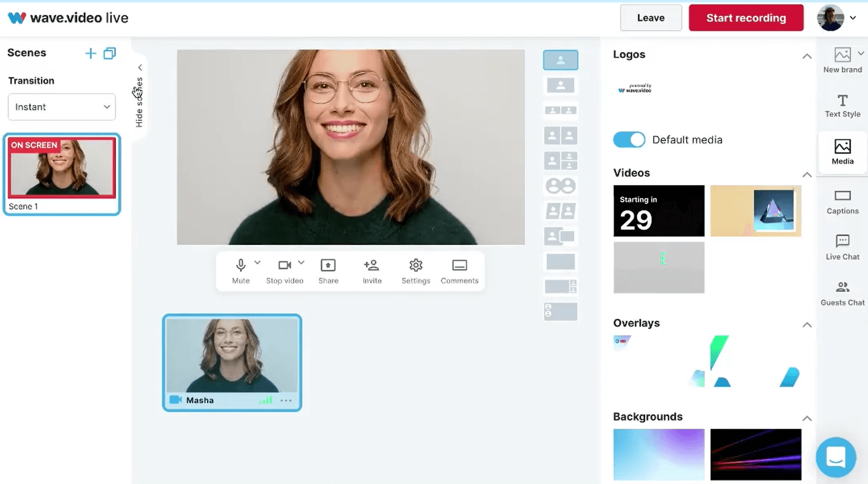Click the Masha participant tile

pyautogui.click(x=232, y=362)
